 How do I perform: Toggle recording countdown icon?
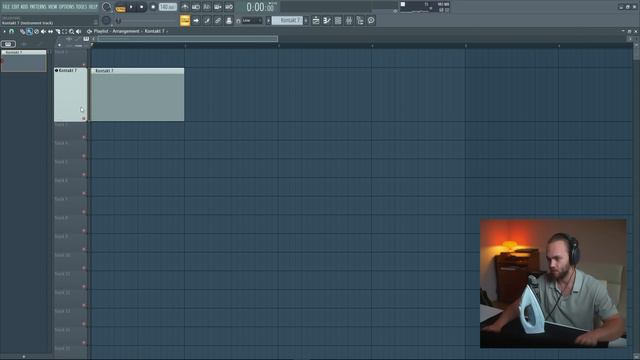pos(207,7)
